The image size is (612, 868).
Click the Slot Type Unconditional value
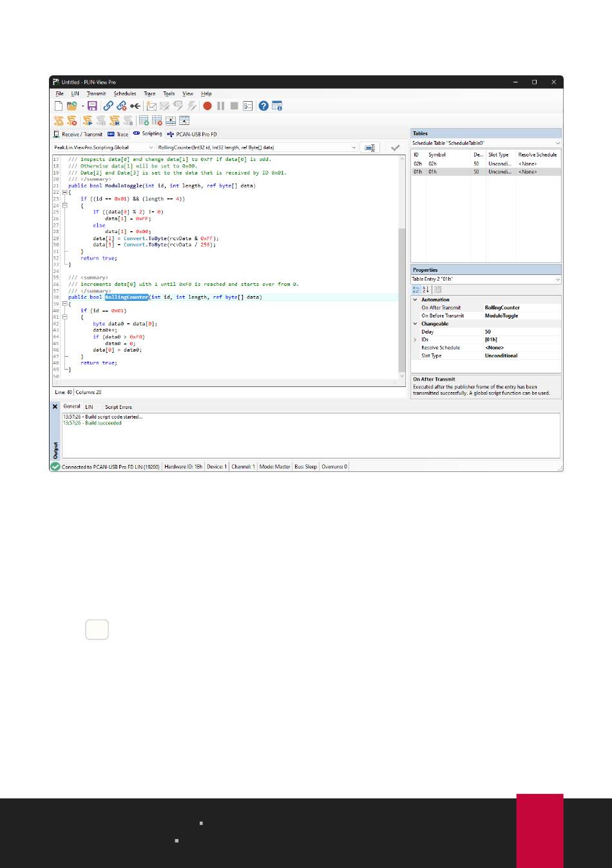(x=522, y=355)
